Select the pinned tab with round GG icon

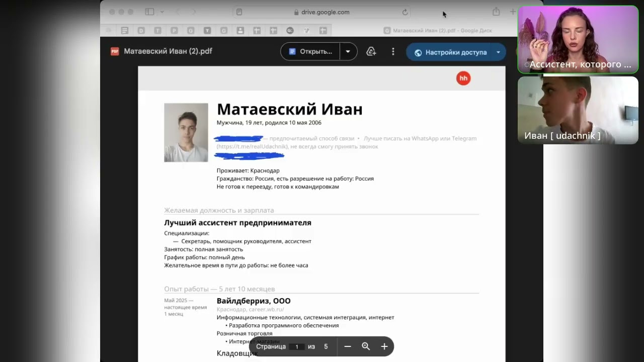(290, 31)
